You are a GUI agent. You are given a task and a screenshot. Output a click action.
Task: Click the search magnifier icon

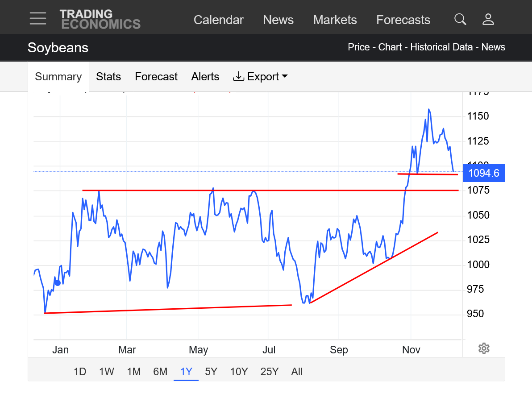point(460,19)
